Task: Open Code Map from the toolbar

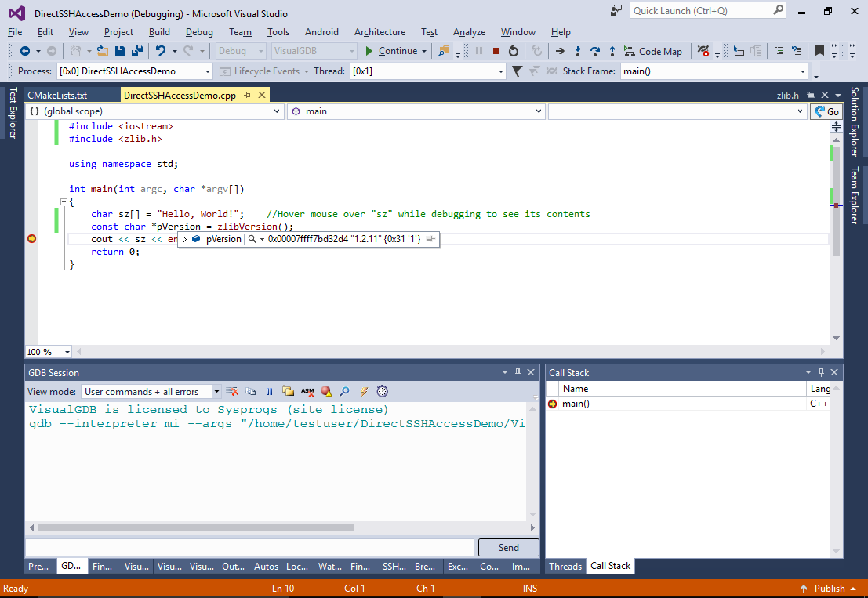Action: pos(652,51)
